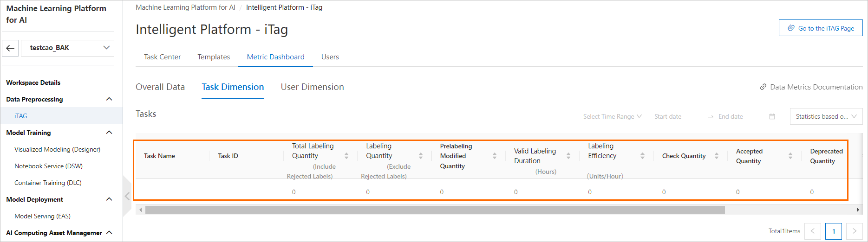Click Go to the iTAG Page button

click(x=820, y=28)
